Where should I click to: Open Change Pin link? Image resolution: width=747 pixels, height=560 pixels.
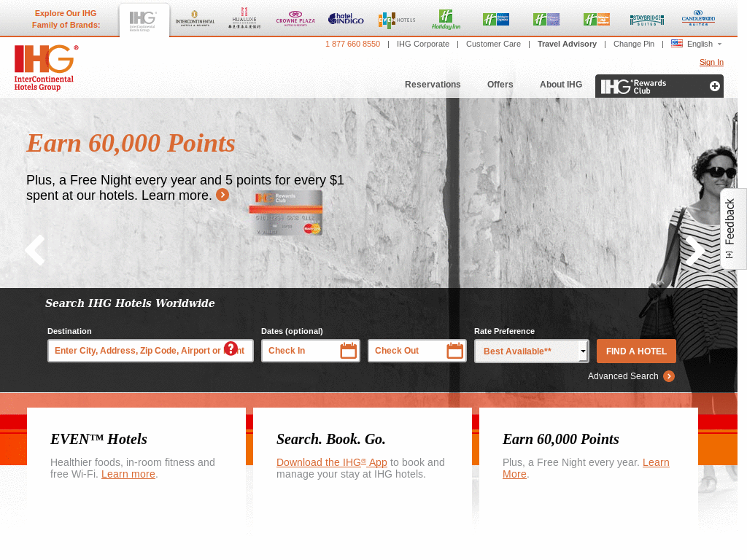pyautogui.click(x=634, y=44)
